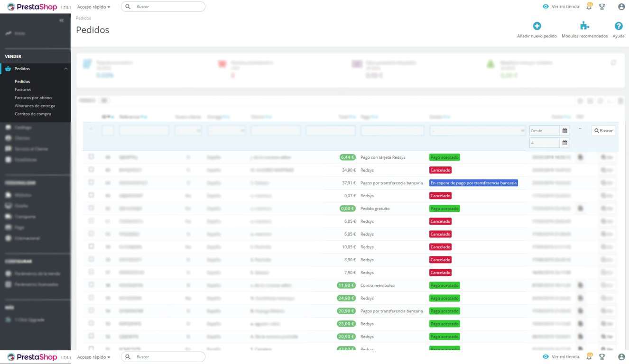Screen dimensions: 629x364
Task: Open Acceso rápido dropdown in top header
Action: [93, 7]
